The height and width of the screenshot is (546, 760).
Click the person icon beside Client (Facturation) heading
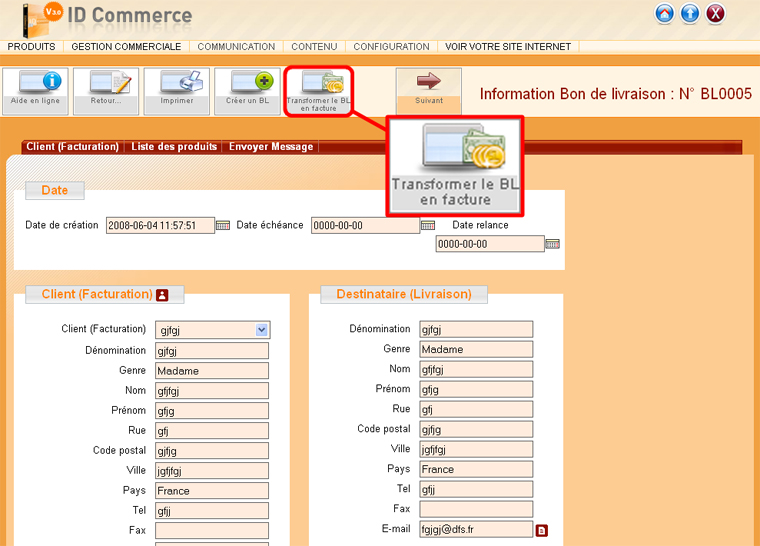[x=162, y=295]
